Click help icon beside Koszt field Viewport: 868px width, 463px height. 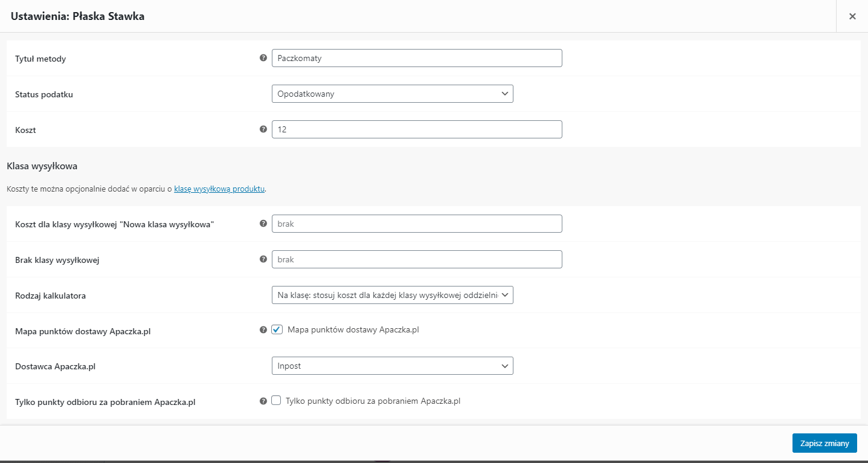(263, 129)
